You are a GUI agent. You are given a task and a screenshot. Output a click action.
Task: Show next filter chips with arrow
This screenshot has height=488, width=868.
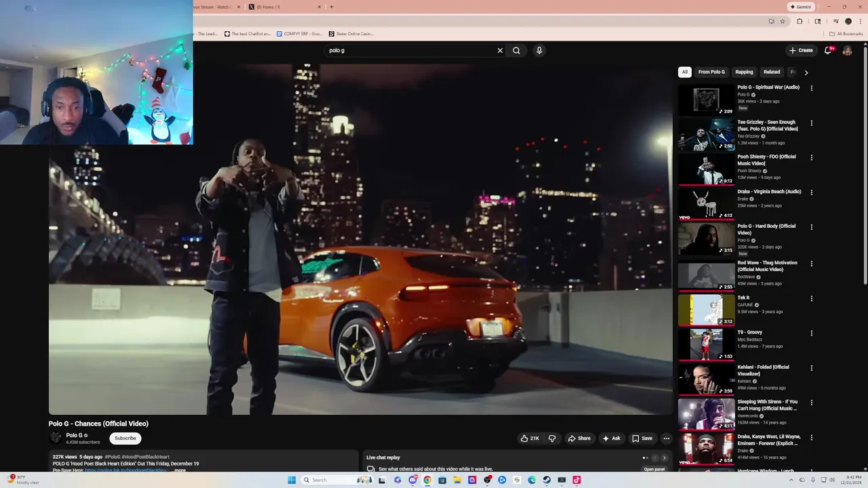point(806,72)
